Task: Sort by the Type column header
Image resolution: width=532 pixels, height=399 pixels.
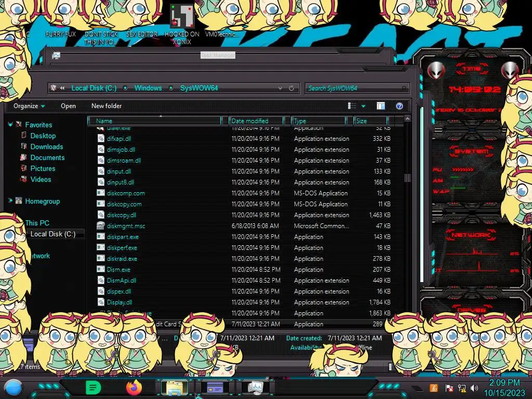Action: [x=318, y=121]
